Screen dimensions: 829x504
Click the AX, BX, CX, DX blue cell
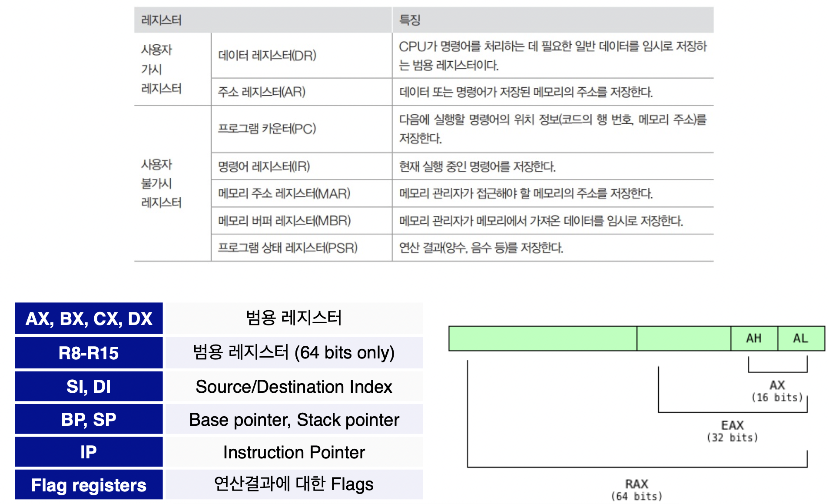(89, 318)
